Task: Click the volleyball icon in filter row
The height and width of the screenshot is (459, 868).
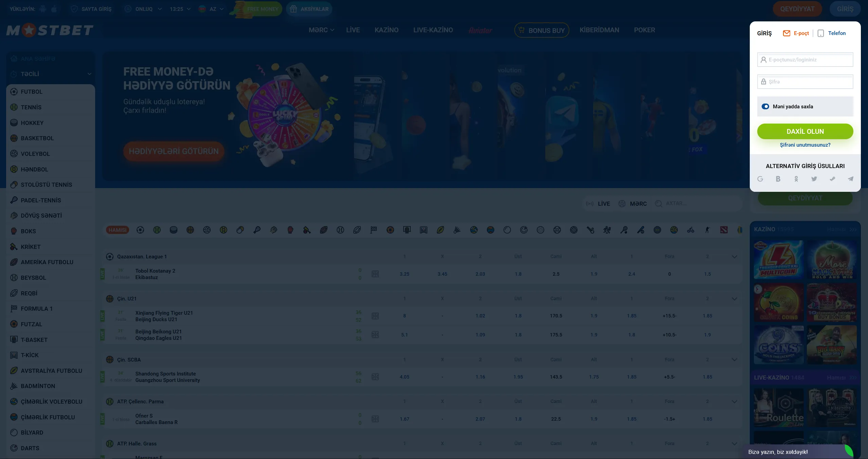Action: 207,230
